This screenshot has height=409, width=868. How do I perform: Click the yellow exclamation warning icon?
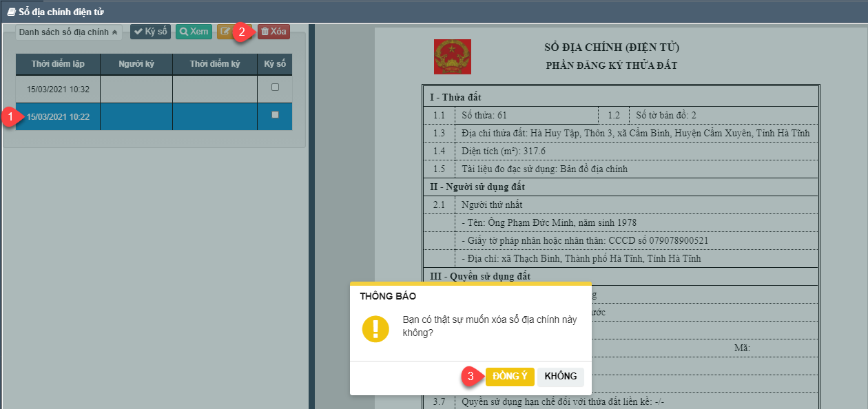(375, 329)
